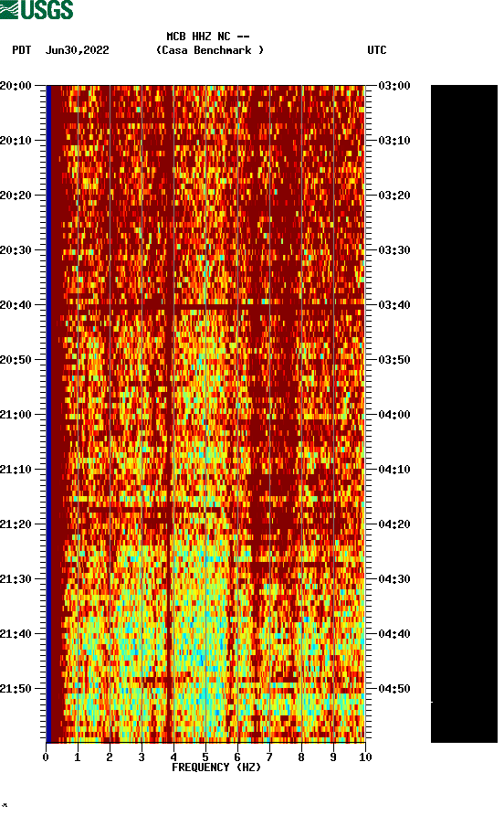Viewport: 504px width, 815px height.
Task: Click the '03:40' UTC time label
Action: 394,305
